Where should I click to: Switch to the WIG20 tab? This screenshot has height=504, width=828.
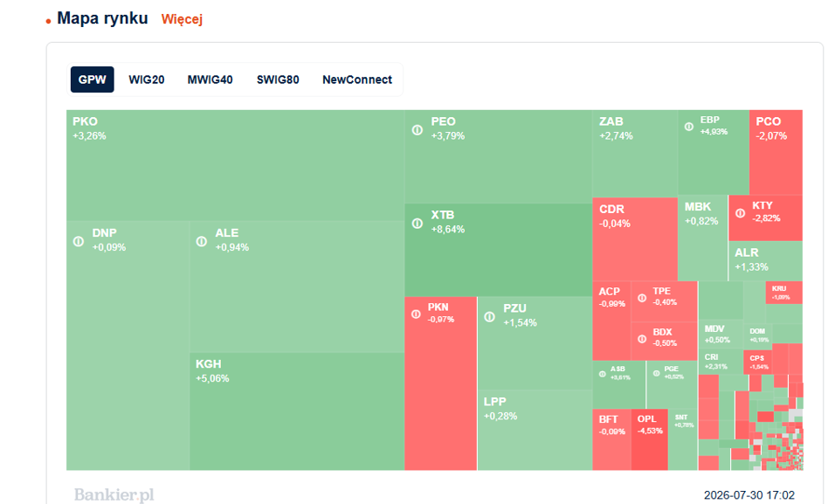pos(146,79)
